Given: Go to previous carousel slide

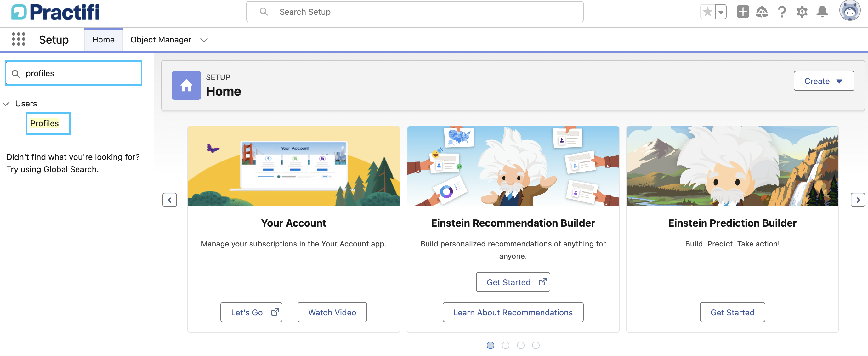Looking at the screenshot, I should (x=169, y=200).
